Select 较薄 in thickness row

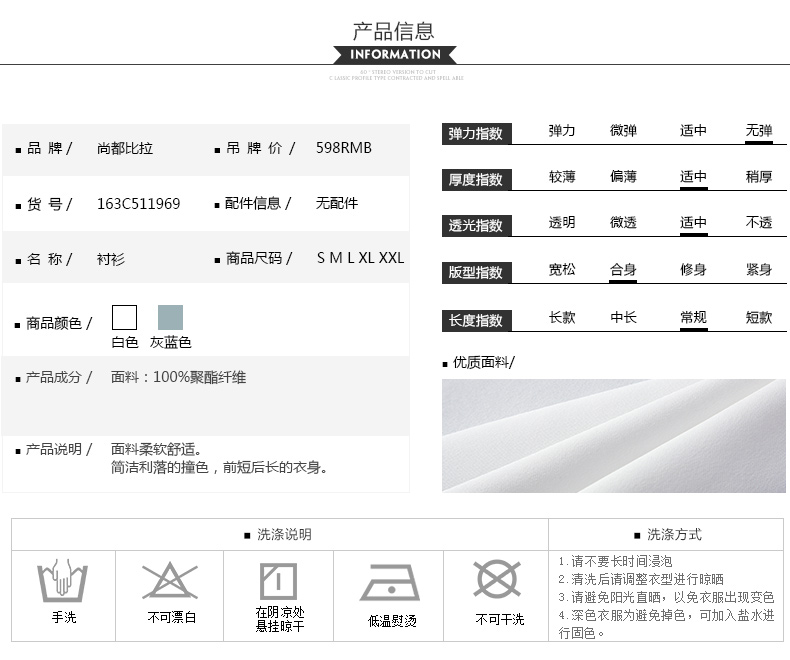pos(562,177)
